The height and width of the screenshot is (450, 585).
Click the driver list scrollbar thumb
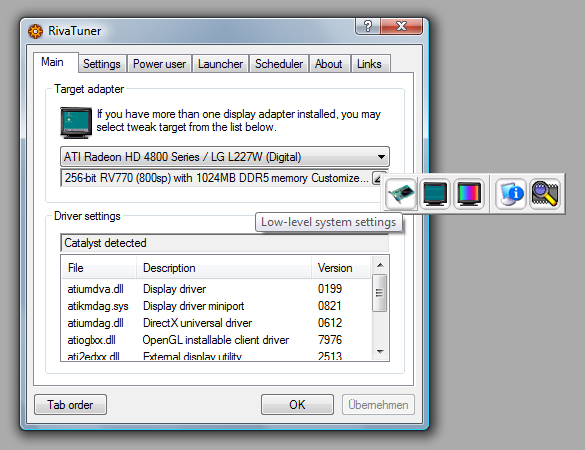(x=380, y=293)
